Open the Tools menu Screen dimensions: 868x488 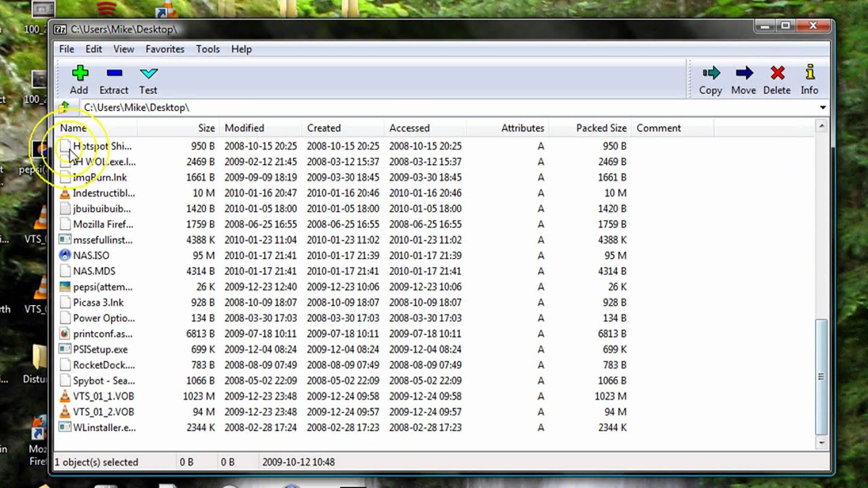coord(208,49)
